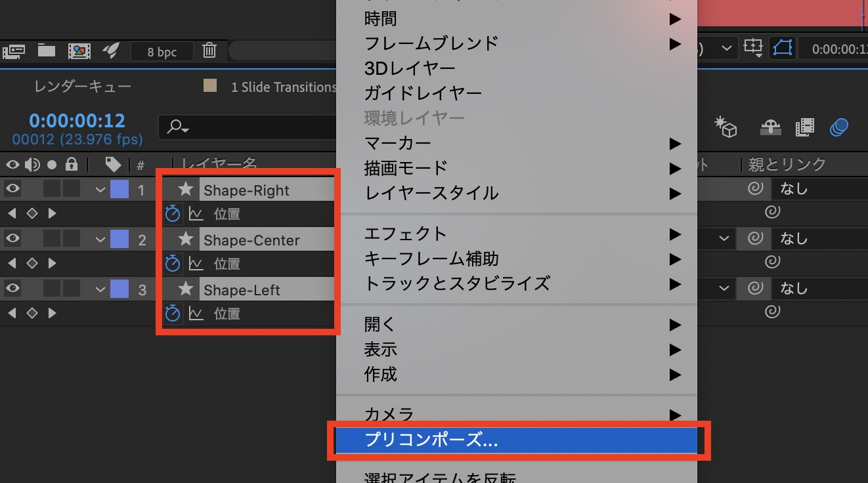Viewport: 868px width, 483px height.
Task: Collapse the Shape-Center layer properties
Action: coord(100,240)
